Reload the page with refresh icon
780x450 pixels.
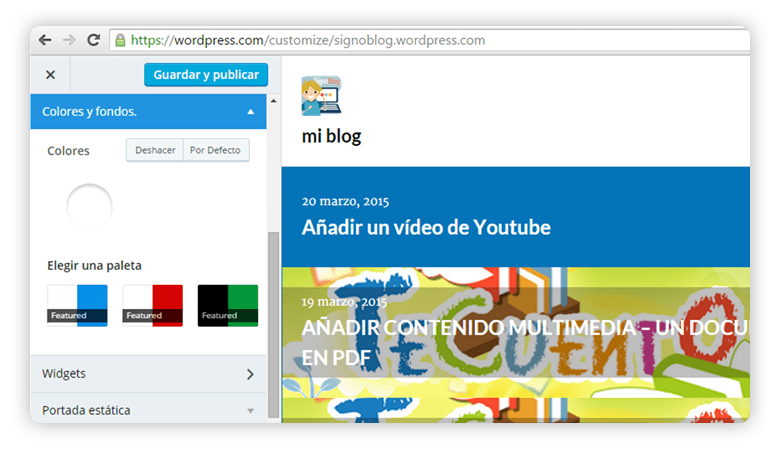(x=94, y=40)
